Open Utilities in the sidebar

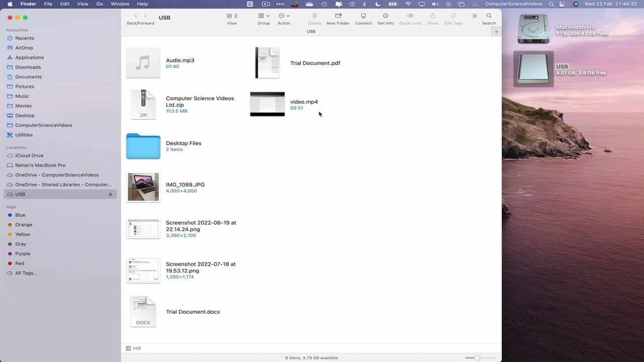[x=60, y=135]
